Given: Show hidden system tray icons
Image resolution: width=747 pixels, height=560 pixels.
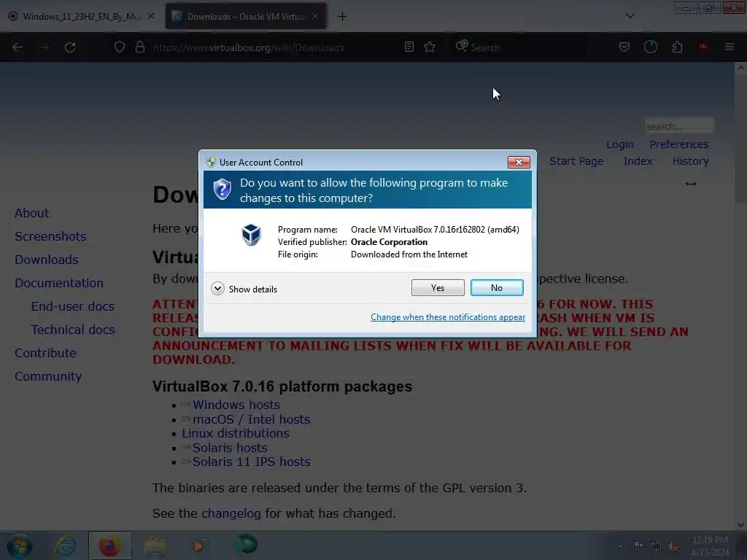Looking at the screenshot, I should pyautogui.click(x=620, y=546).
